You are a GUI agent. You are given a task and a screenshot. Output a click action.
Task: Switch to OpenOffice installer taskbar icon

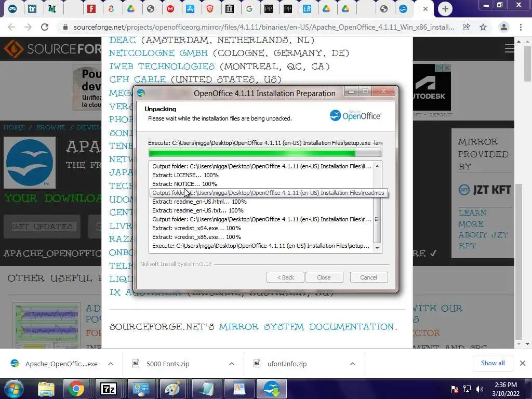pos(271,389)
